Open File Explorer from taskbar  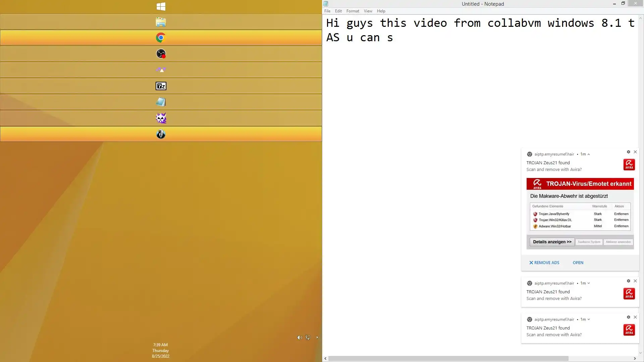(x=161, y=22)
